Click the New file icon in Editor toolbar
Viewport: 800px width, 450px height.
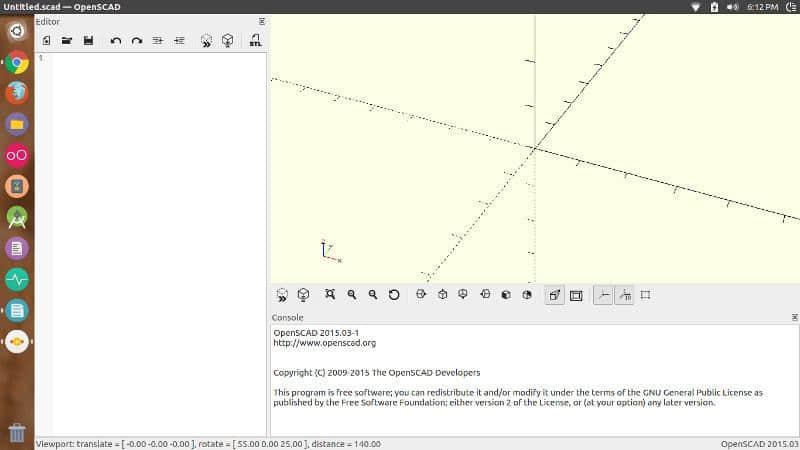[46, 41]
